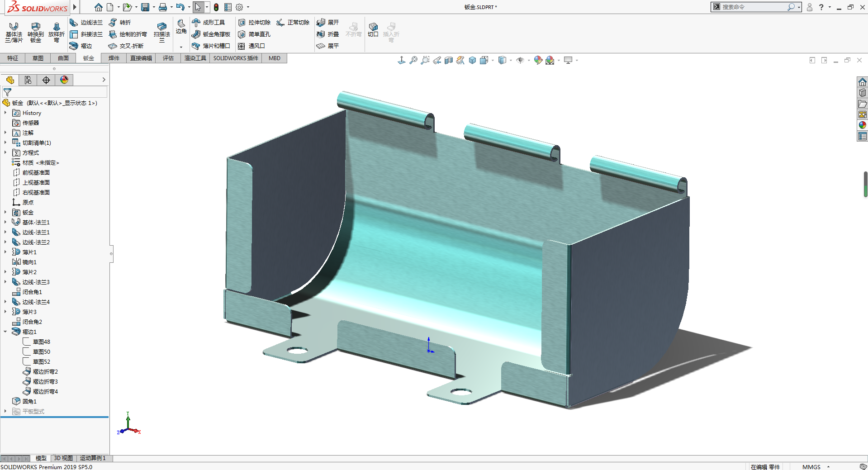Expand the History folder in tree

5,113
